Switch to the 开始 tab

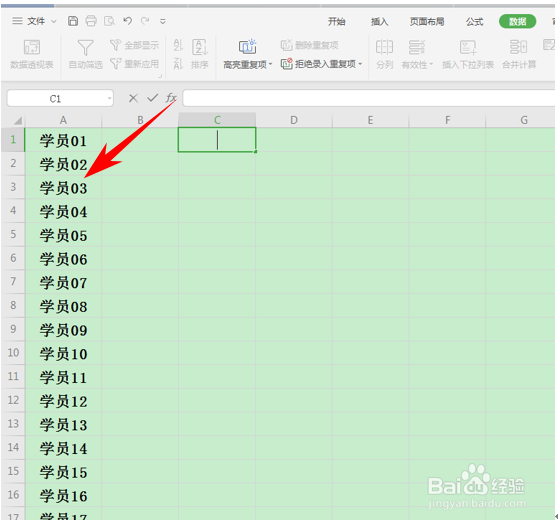(337, 22)
